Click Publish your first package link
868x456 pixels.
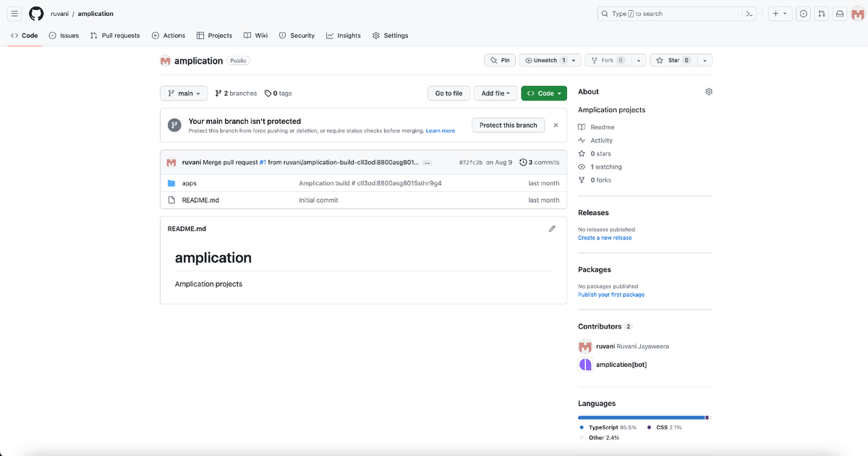point(611,295)
